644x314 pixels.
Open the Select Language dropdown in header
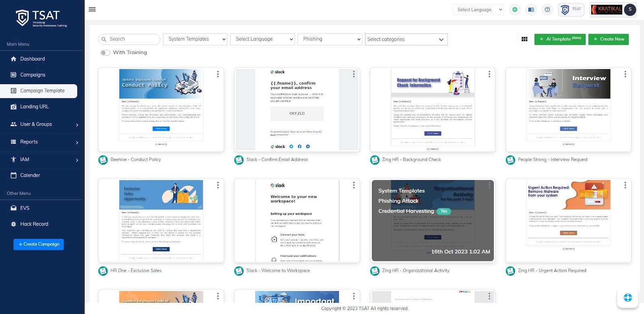point(479,10)
